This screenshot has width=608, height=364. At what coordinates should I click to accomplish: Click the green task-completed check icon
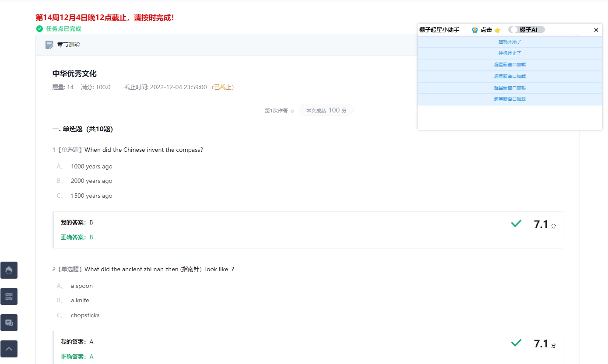coord(39,29)
